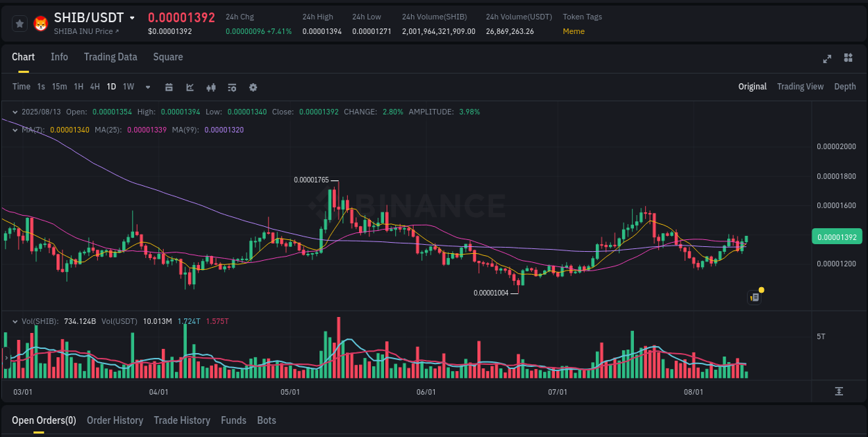Click the Meme token tag
Screen dimensions: 868x437
574,31
